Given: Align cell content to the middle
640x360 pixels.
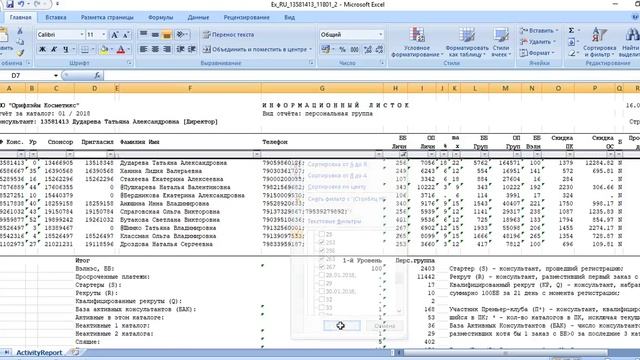Looking at the screenshot, I should 155,35.
